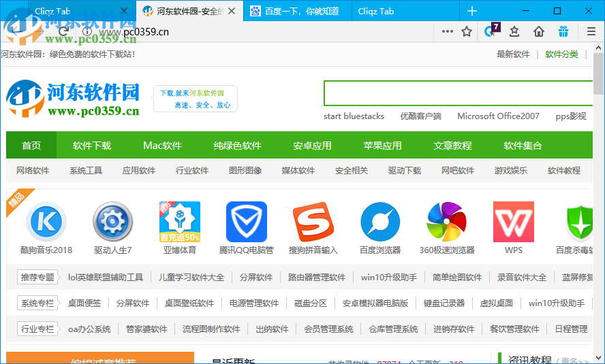Open the 网络软件 category
Image resolution: width=605 pixels, height=364 pixels.
tap(33, 170)
